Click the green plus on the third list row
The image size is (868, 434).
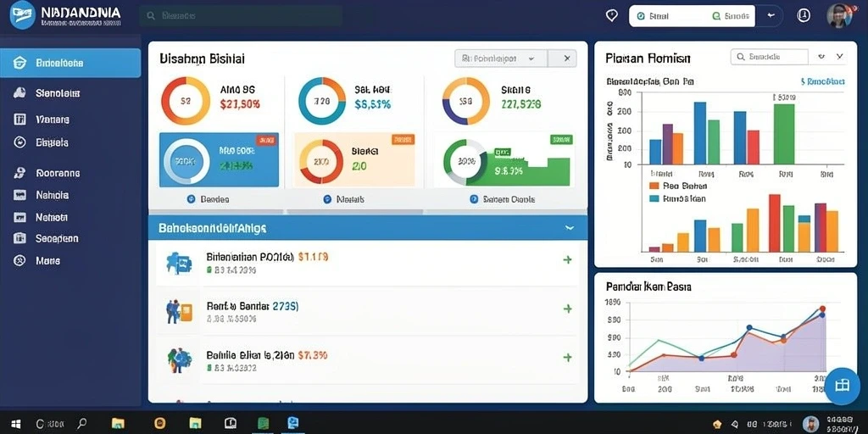567,358
